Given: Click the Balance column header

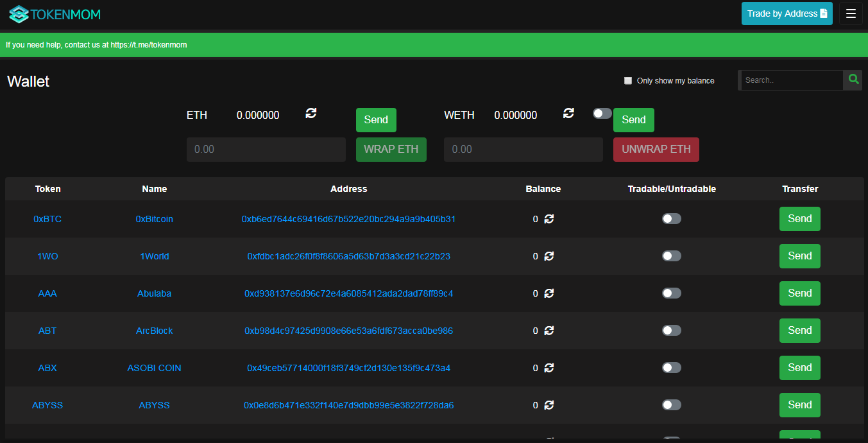Looking at the screenshot, I should tap(543, 189).
